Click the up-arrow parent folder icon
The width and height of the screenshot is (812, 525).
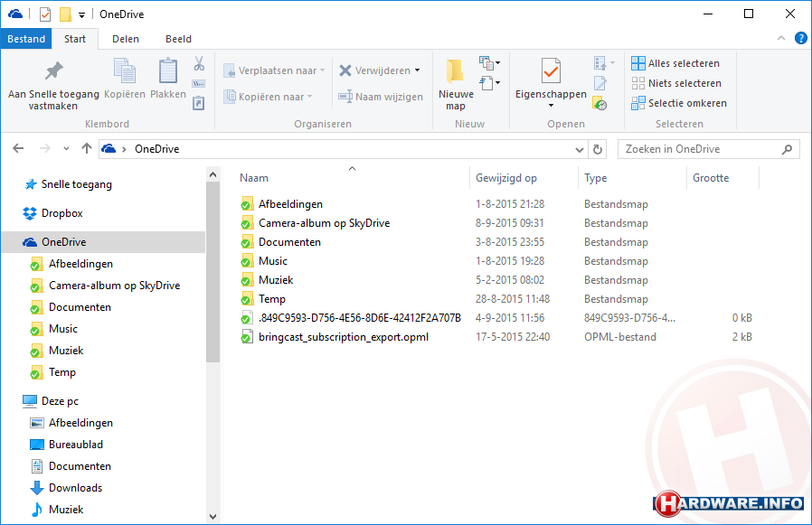87,149
